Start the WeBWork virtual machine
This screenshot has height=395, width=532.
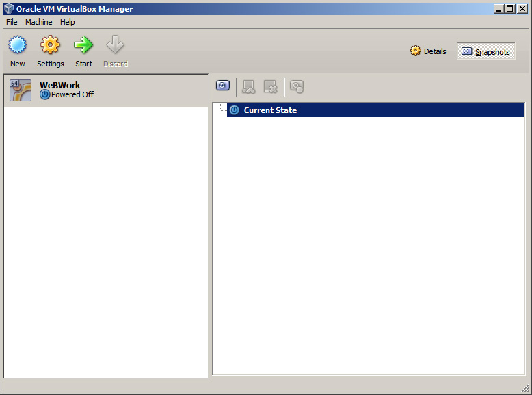83,51
